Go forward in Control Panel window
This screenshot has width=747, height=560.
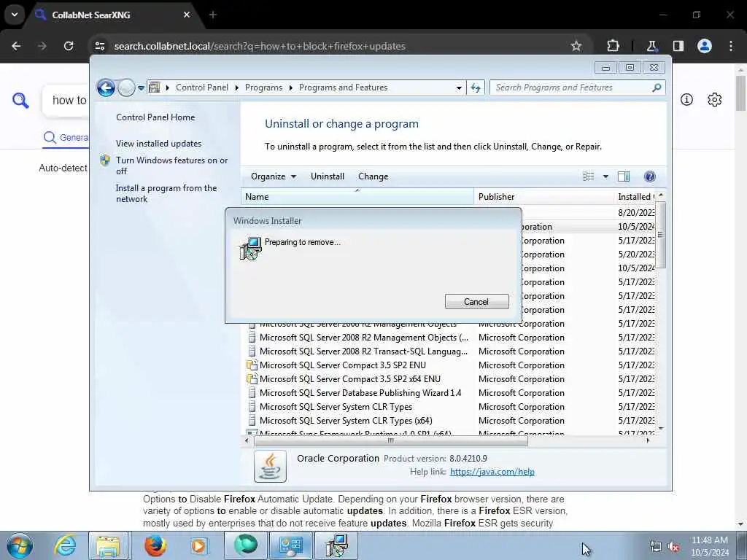tap(126, 87)
